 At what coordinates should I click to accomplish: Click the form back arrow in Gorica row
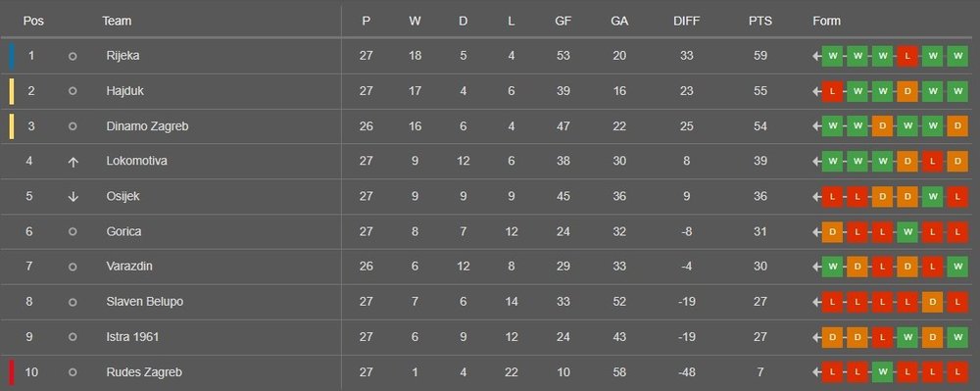[x=816, y=231]
